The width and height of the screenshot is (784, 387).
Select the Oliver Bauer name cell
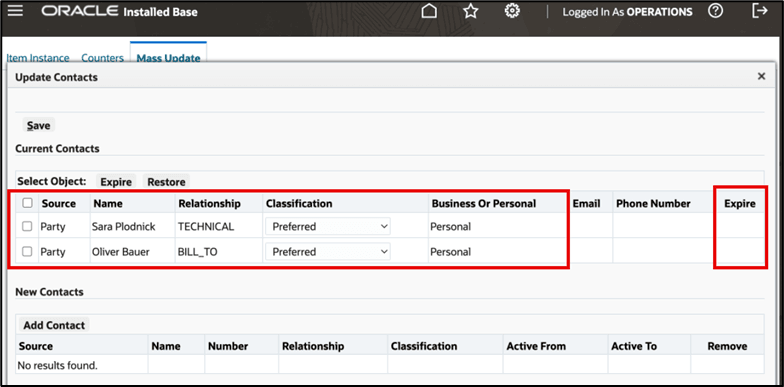pyautogui.click(x=120, y=252)
